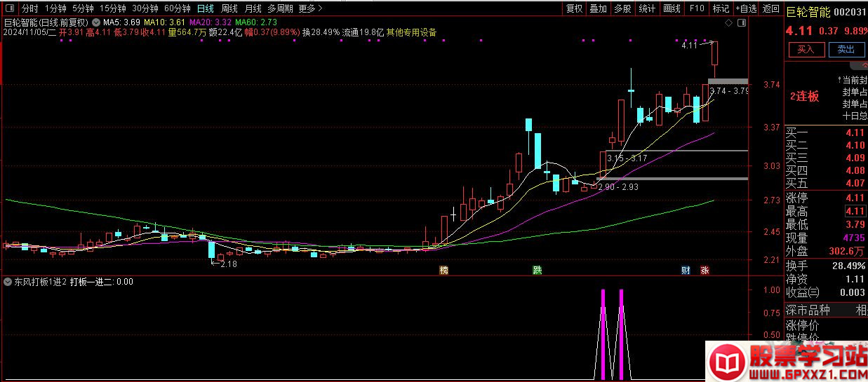
Task: Open the F10 company info
Action: click(x=696, y=9)
